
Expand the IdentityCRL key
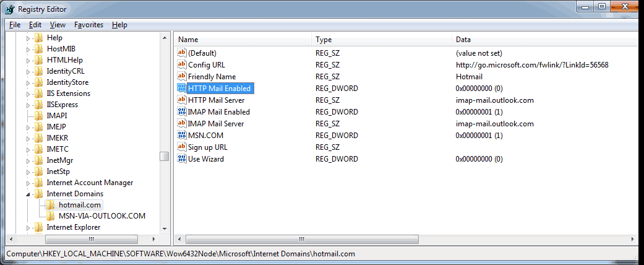tap(28, 71)
